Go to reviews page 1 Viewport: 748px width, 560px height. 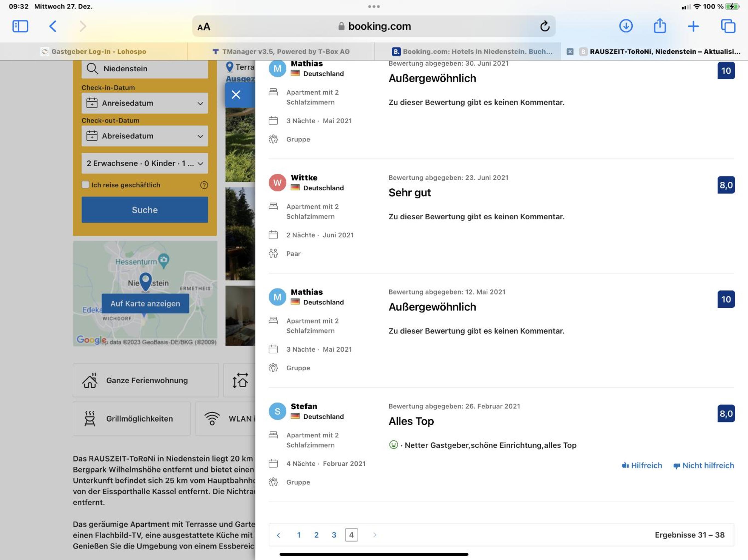tap(299, 535)
